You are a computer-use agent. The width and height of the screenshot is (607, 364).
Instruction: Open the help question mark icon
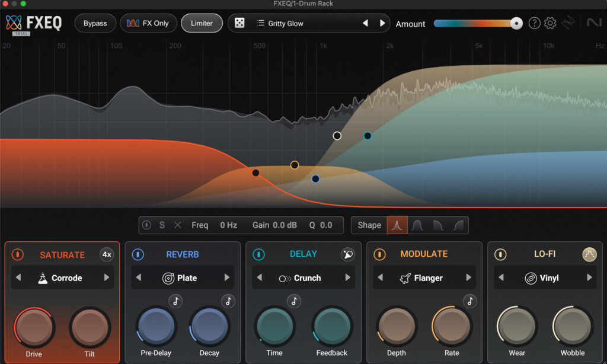click(x=534, y=23)
